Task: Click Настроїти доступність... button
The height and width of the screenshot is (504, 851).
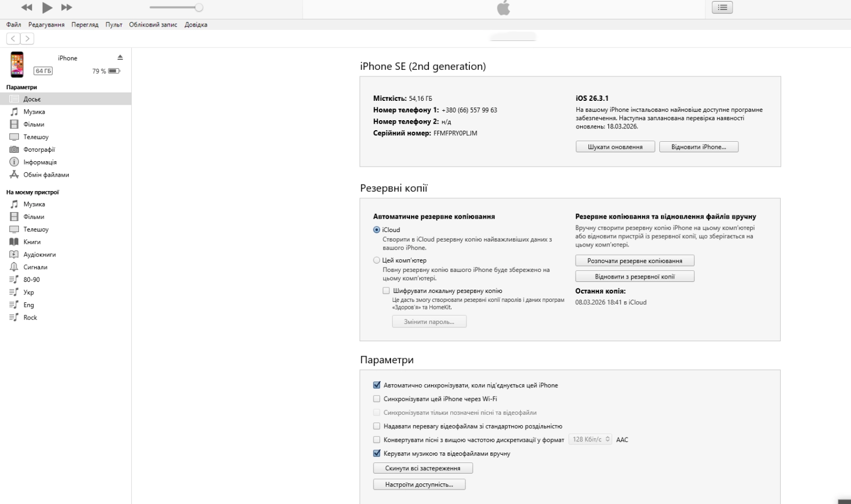Action: tap(419, 485)
